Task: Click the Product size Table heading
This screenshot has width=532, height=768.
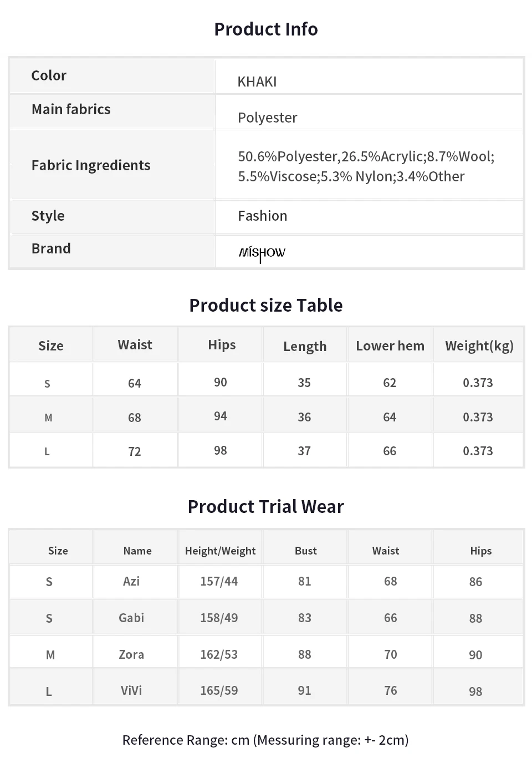Action: coord(266,305)
